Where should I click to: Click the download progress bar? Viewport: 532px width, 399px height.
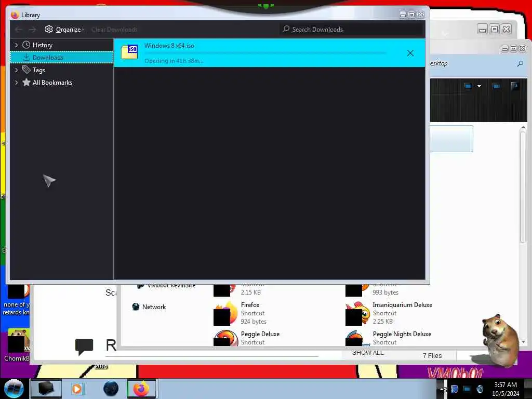(265, 53)
